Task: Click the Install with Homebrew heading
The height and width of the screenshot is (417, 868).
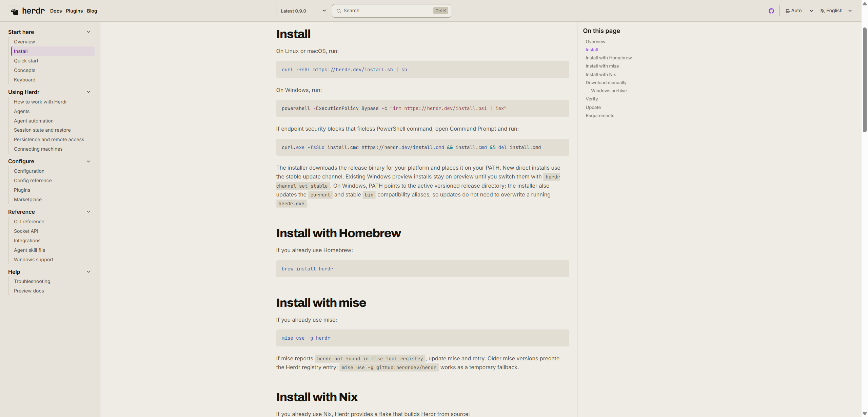Action: 338,233
